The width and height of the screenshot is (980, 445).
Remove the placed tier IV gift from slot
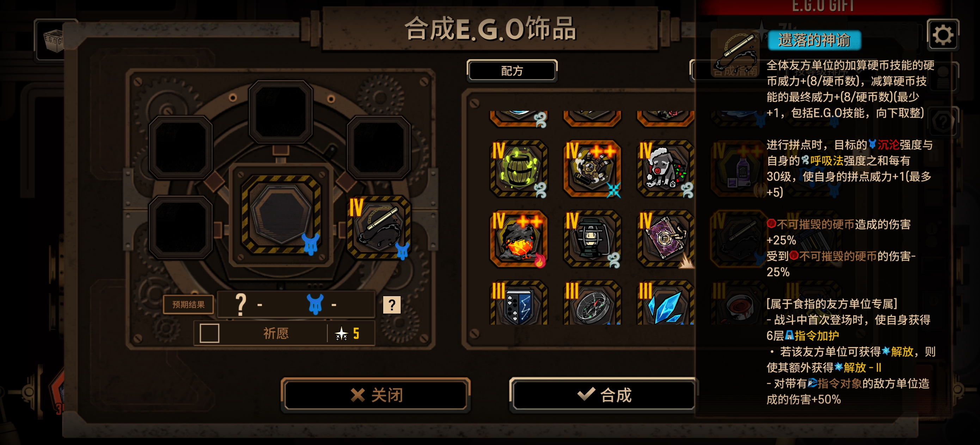(x=379, y=228)
